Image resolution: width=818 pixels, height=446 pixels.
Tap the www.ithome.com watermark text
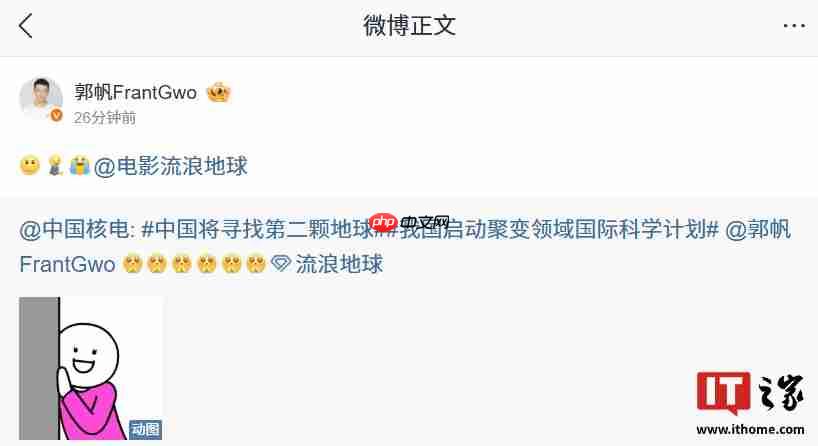[x=750, y=430]
